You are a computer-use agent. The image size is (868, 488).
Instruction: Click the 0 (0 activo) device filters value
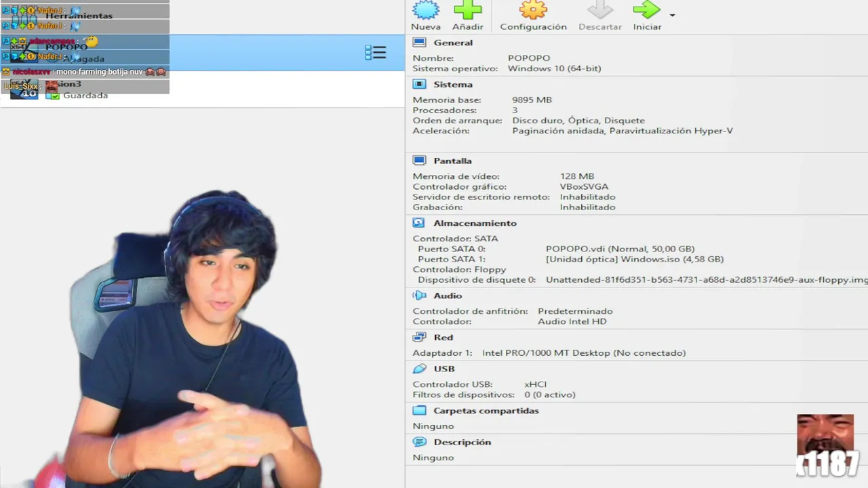click(x=549, y=394)
